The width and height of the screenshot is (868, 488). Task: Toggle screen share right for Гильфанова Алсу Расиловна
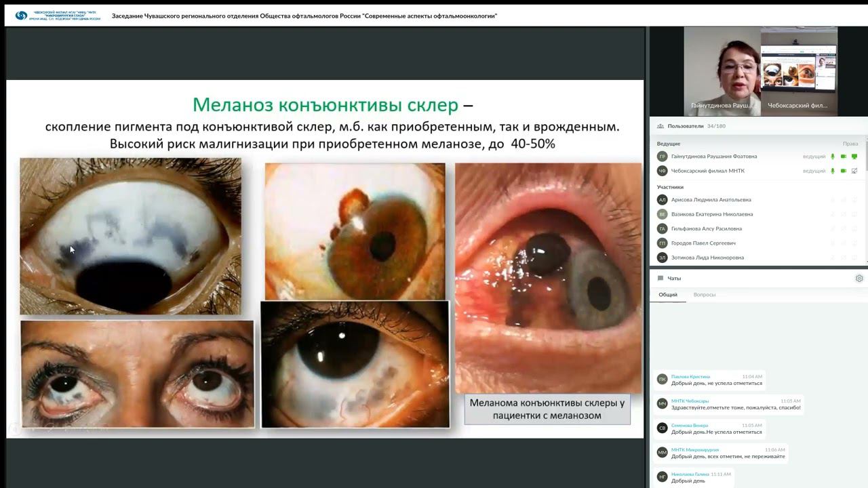[854, 228]
